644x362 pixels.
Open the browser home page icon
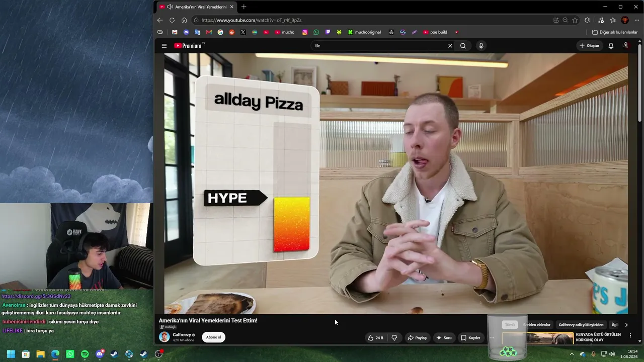(184, 20)
